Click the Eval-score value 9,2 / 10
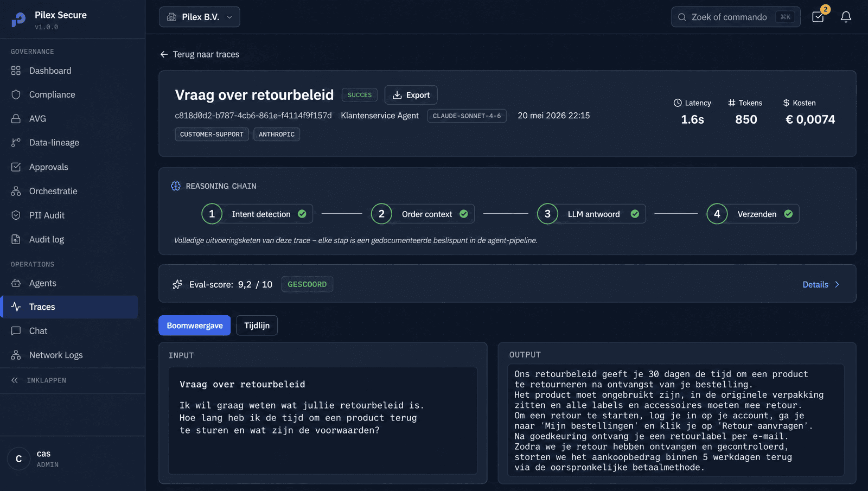The width and height of the screenshot is (868, 491). coord(255,284)
